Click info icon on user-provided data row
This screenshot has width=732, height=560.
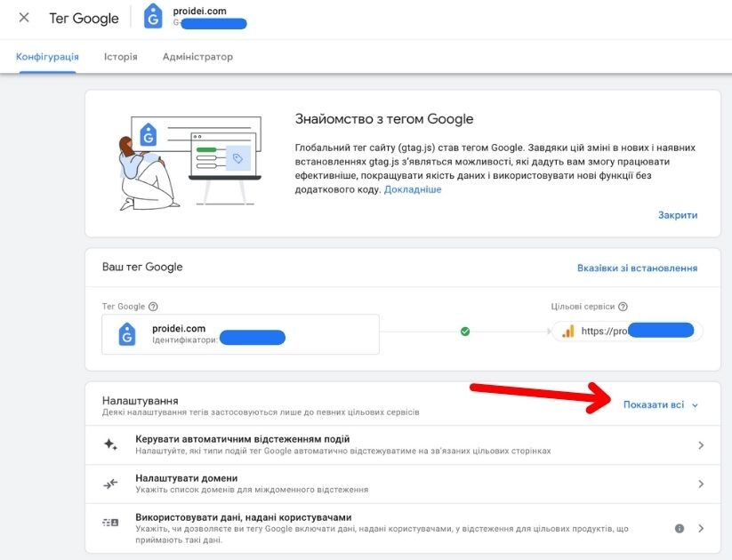pos(680,528)
